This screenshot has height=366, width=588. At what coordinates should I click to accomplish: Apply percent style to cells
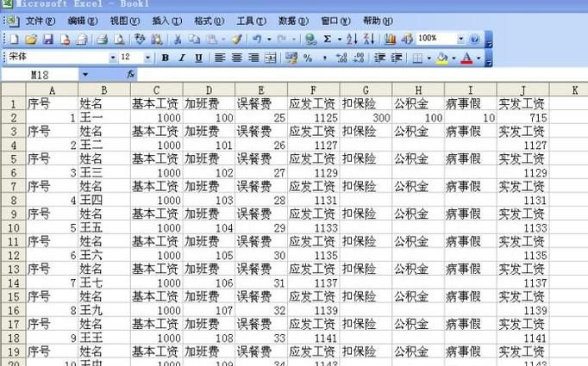[308, 58]
